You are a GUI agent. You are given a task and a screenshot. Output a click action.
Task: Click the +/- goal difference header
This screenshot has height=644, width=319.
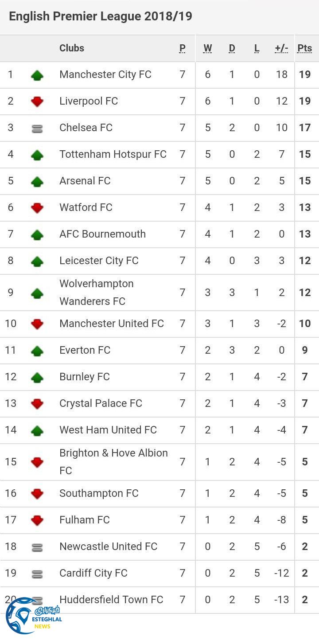coord(281,48)
